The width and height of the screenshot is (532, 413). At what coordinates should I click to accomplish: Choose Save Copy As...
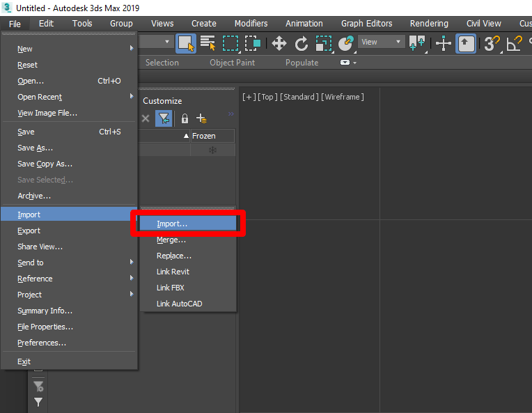coord(69,164)
